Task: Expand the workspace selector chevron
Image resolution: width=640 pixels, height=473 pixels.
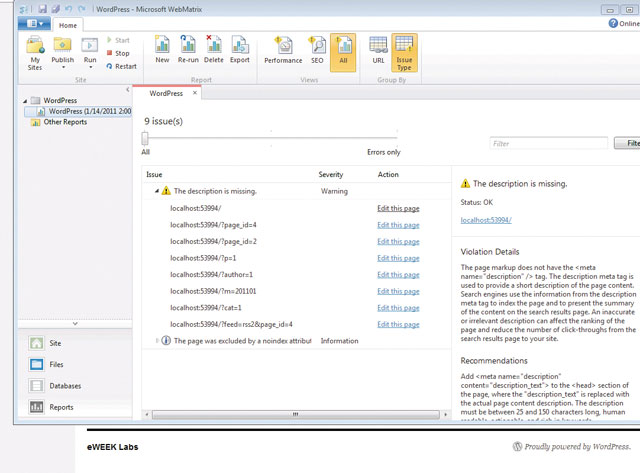Action: (x=75, y=324)
